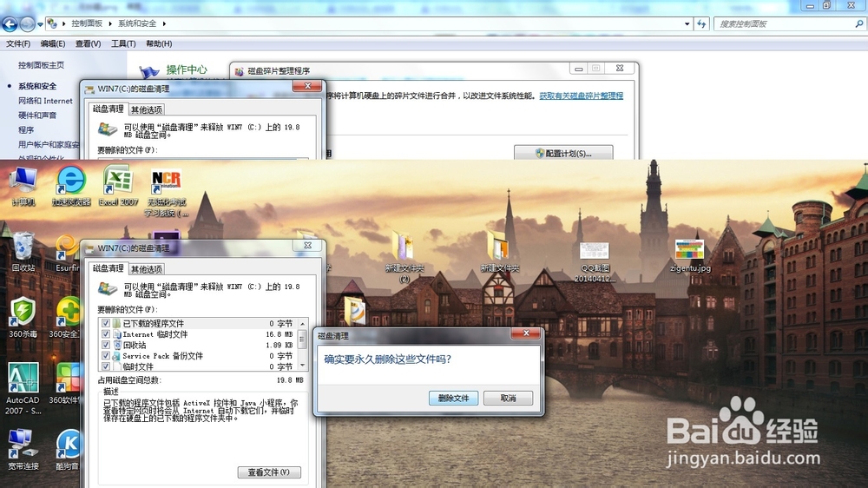Click 取消 in the confirm dialog
Viewport: 868px width, 488px height.
click(508, 399)
